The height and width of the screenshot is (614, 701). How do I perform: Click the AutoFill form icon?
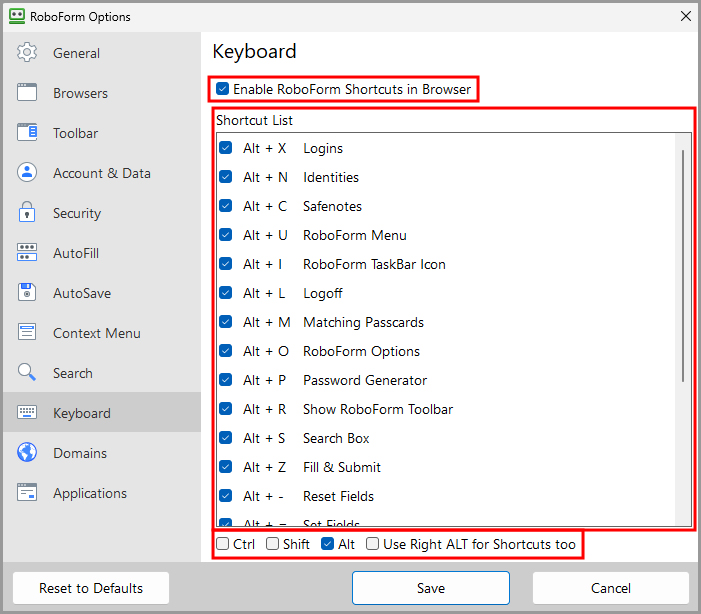pyautogui.click(x=27, y=252)
